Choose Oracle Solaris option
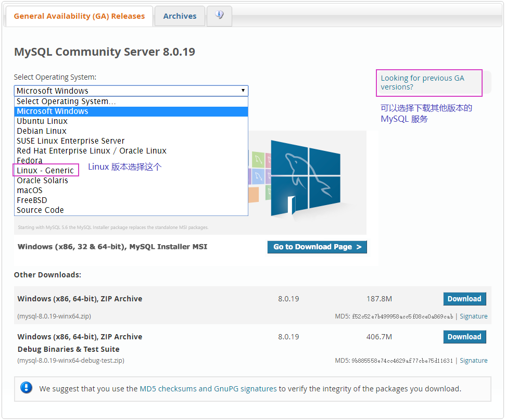 click(131, 181)
